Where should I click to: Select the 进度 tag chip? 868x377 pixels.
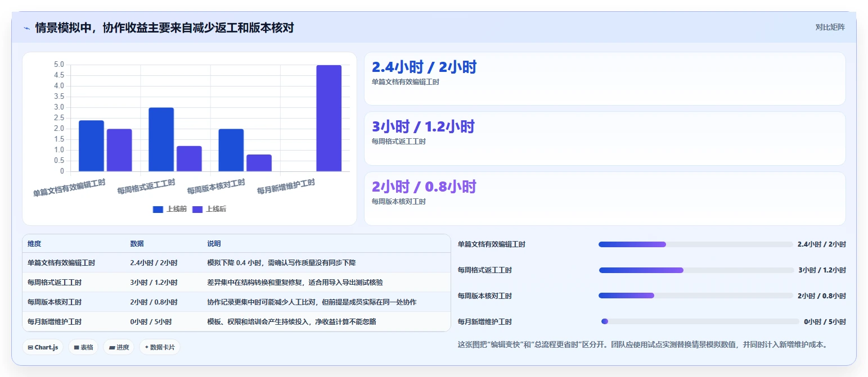pos(119,347)
